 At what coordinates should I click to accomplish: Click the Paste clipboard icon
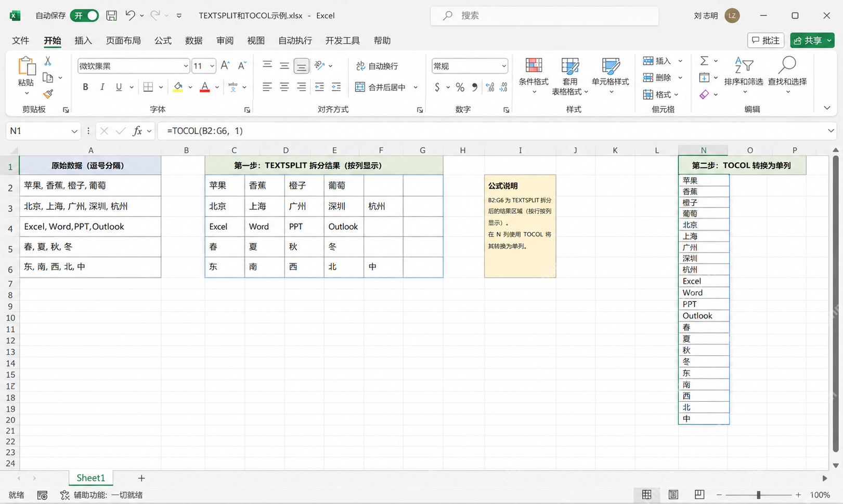pos(26,67)
